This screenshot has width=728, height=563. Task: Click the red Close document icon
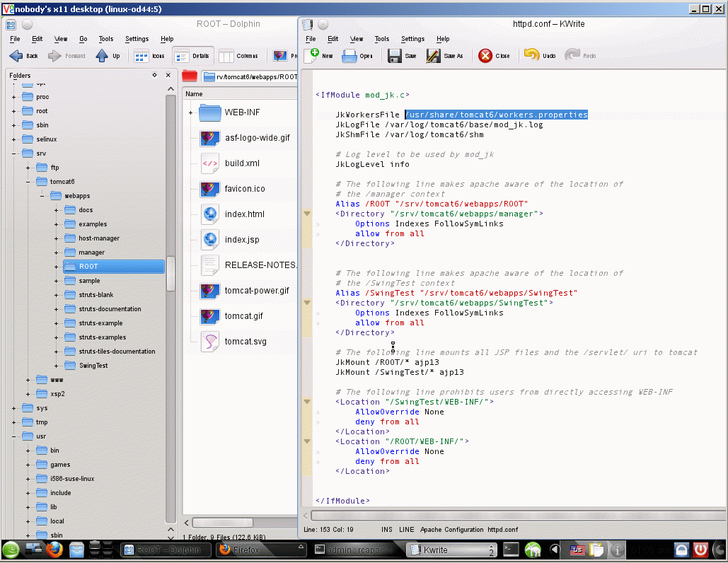coord(485,56)
